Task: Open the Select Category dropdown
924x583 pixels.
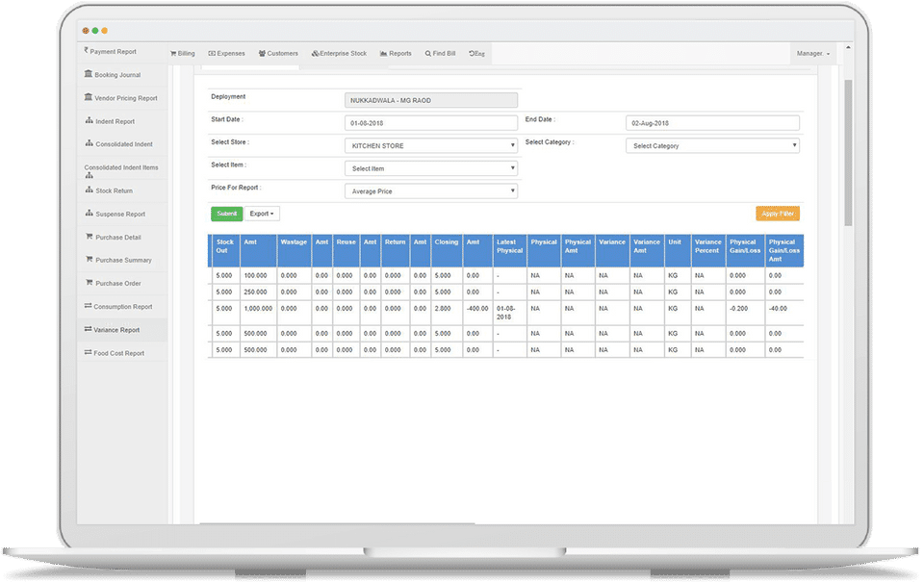Action: click(712, 145)
